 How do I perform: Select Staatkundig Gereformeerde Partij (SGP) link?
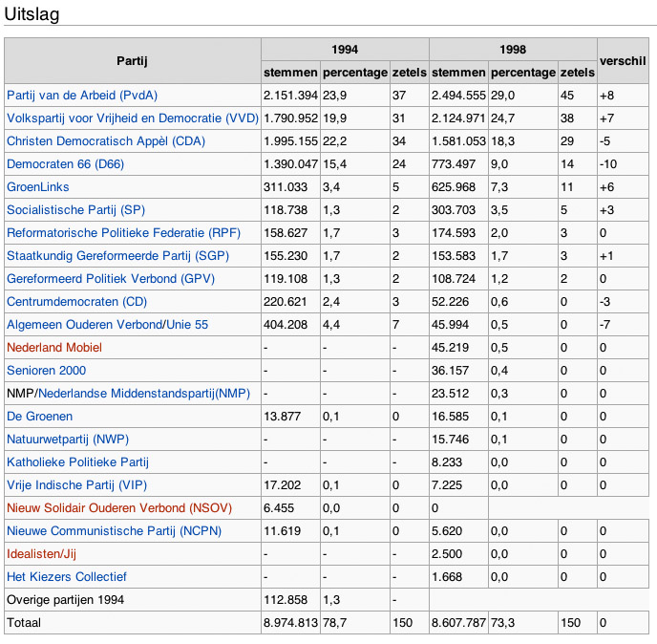point(121,256)
